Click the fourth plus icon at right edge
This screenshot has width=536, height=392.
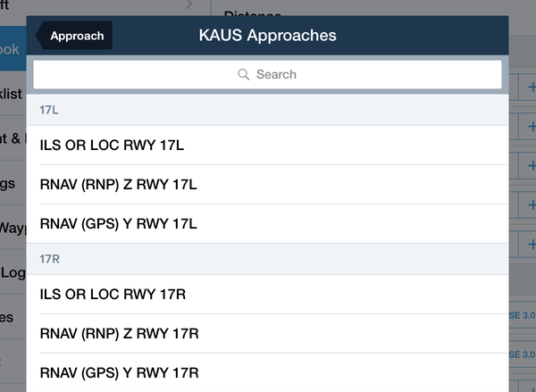pos(532,205)
